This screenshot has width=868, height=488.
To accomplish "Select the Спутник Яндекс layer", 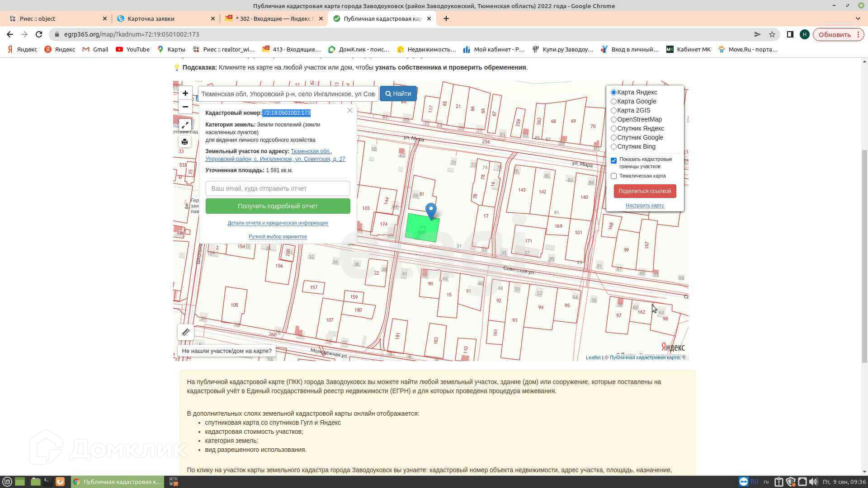I will point(613,129).
